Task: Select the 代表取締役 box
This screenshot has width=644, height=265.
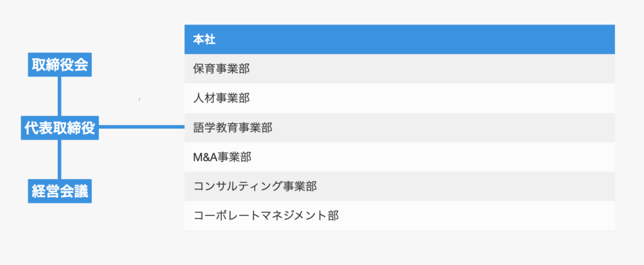Action: (x=60, y=128)
